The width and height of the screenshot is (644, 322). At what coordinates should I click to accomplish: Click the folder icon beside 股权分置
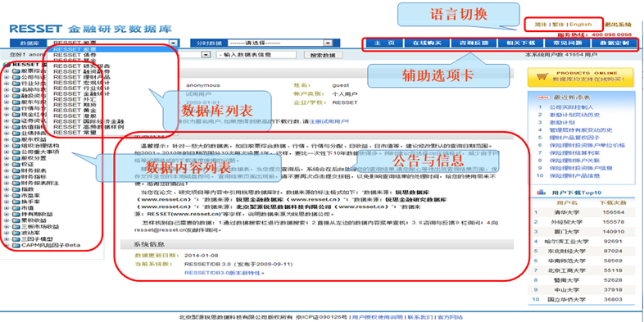point(16,158)
